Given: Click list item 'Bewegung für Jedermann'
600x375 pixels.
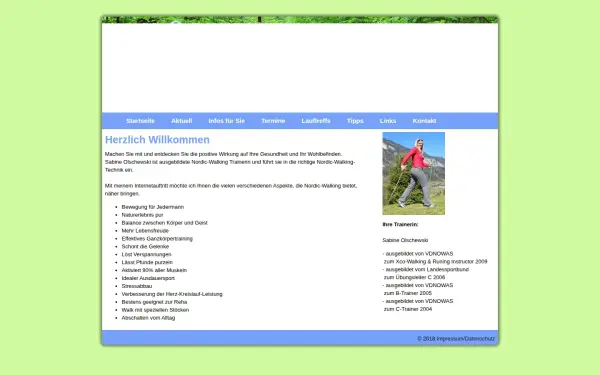Looking at the screenshot, I should (153, 207).
